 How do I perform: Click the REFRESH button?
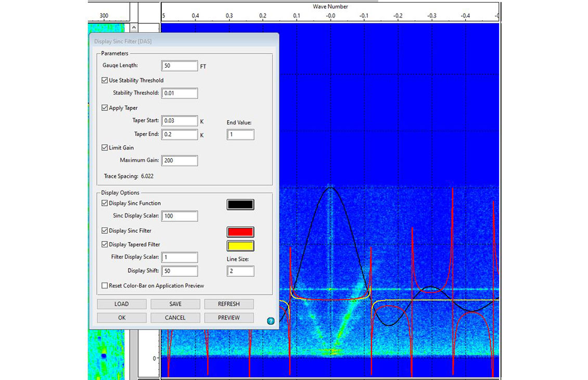click(228, 304)
